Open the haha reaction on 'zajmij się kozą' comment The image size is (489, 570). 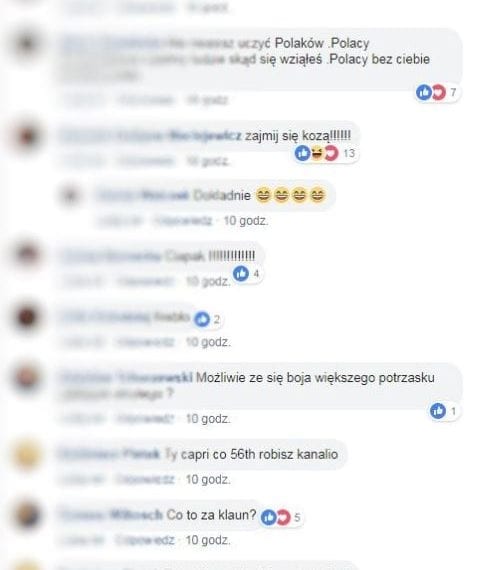coord(317,153)
